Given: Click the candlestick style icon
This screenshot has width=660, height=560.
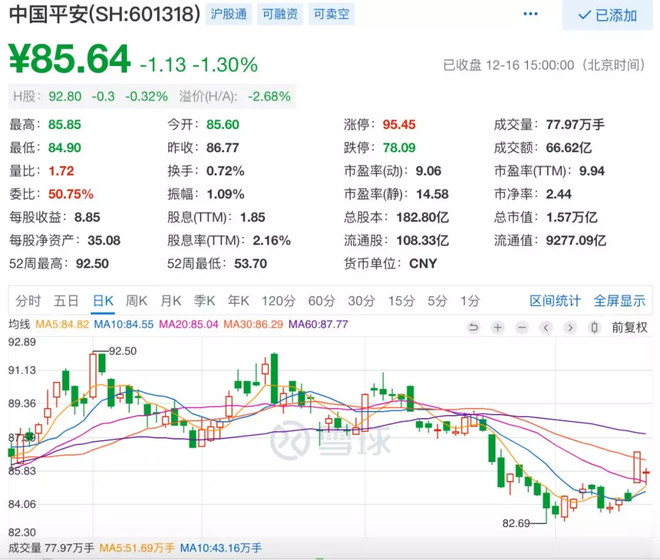Looking at the screenshot, I should 594,327.
